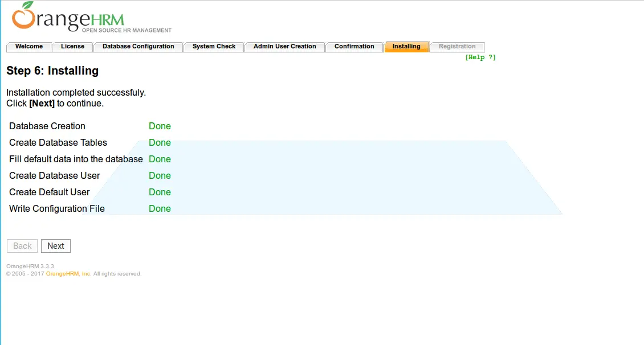Click the Write Configuration File label
Image resolution: width=644 pixels, height=345 pixels.
[x=56, y=208]
